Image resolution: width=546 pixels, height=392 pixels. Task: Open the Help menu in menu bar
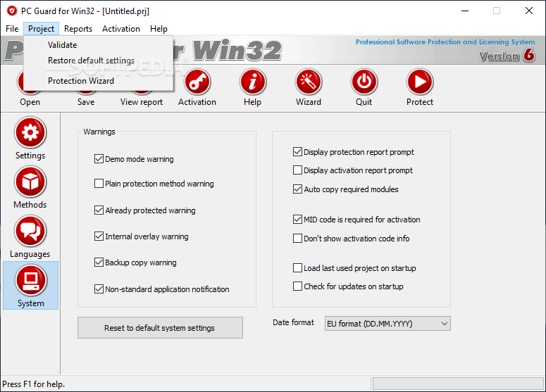coord(159,29)
